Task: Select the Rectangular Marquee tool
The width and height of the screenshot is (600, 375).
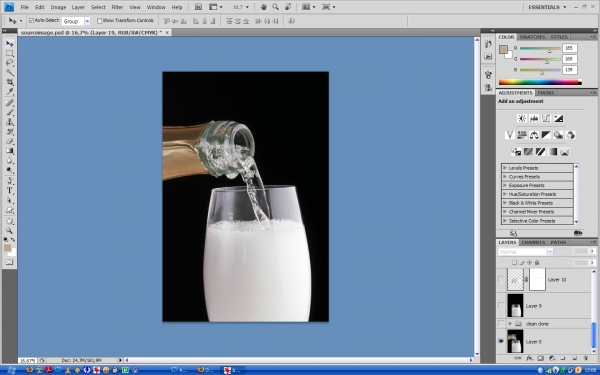Action: (9, 53)
